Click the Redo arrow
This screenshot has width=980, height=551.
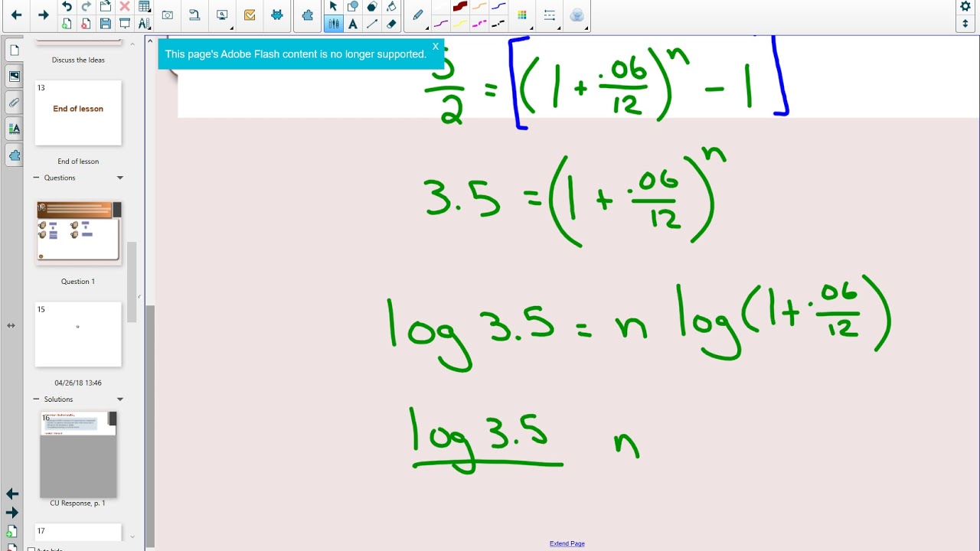click(x=86, y=7)
